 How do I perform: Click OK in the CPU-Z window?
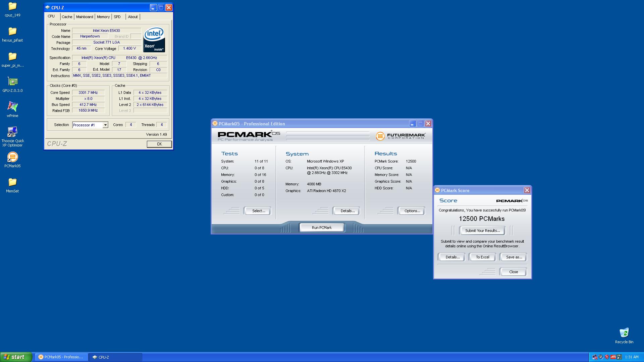(159, 144)
